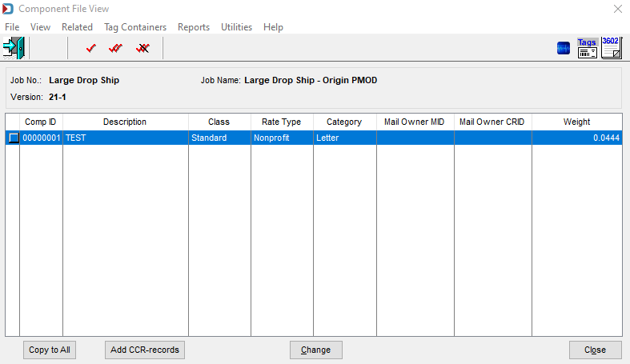The height and width of the screenshot is (364, 630).
Task: Tick the checkbox for component 00000001
Action: [14, 138]
